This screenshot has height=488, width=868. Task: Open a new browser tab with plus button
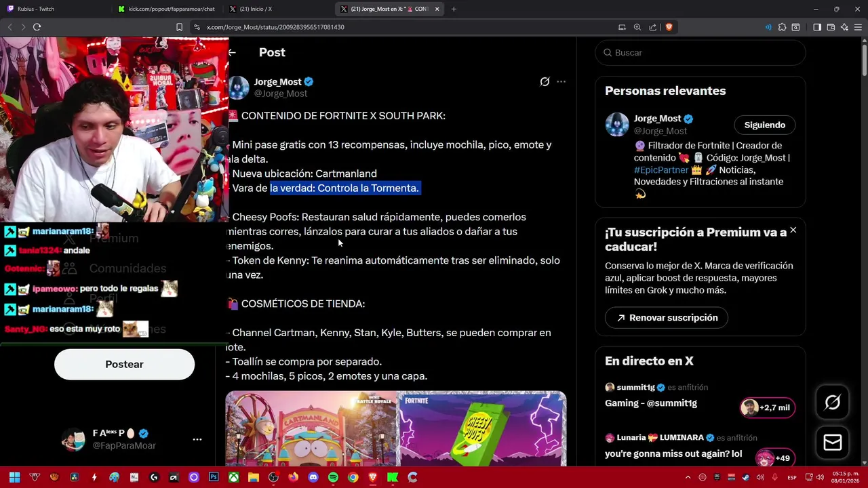coord(454,9)
